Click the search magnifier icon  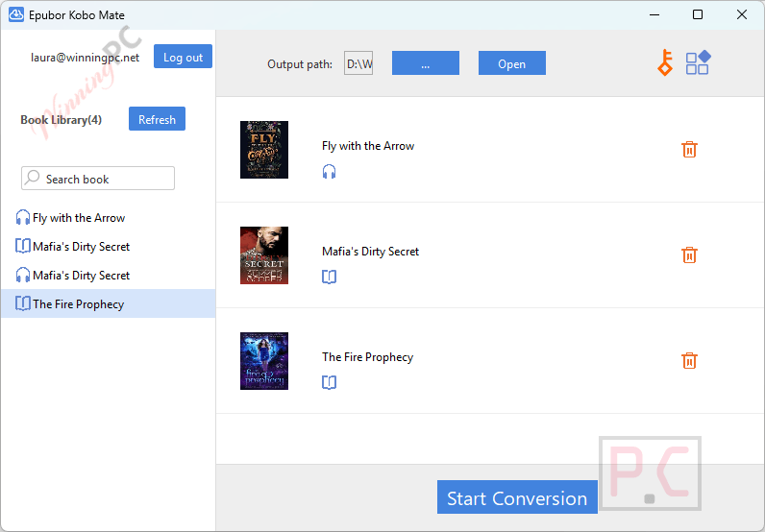click(x=33, y=177)
